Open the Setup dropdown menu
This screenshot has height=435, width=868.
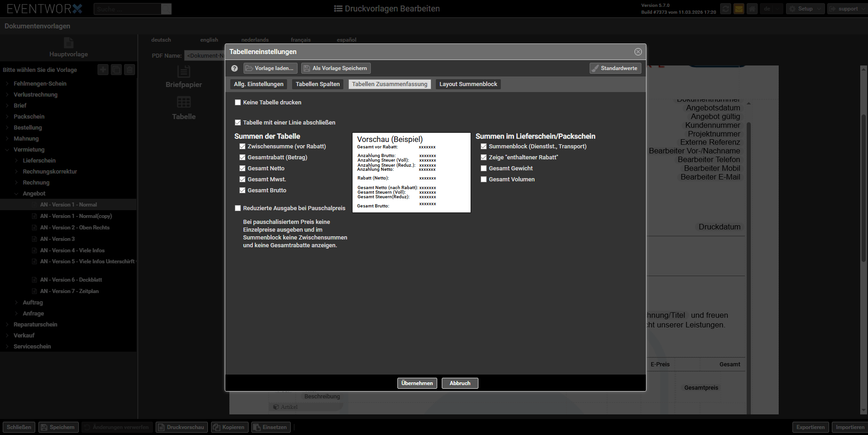point(805,9)
